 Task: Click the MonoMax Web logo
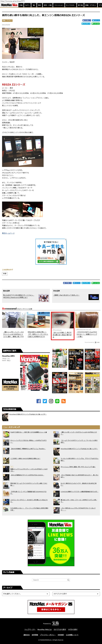point(9,5)
